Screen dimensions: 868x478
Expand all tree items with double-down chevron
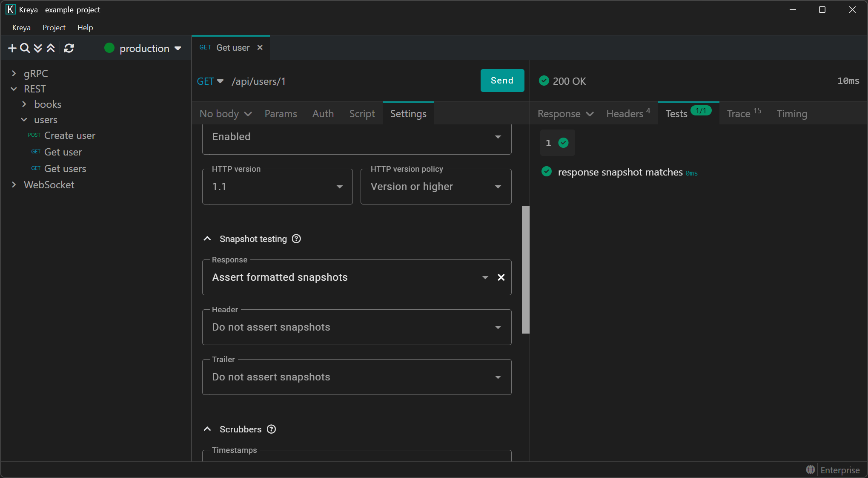pos(38,49)
